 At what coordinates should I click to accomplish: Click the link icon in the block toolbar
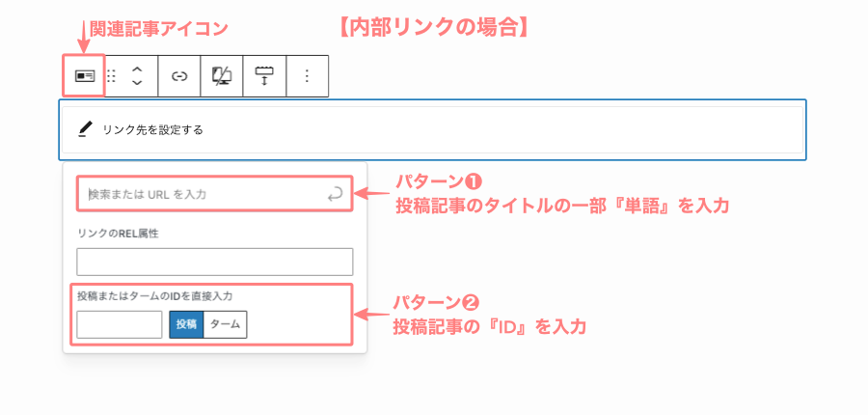(178, 76)
